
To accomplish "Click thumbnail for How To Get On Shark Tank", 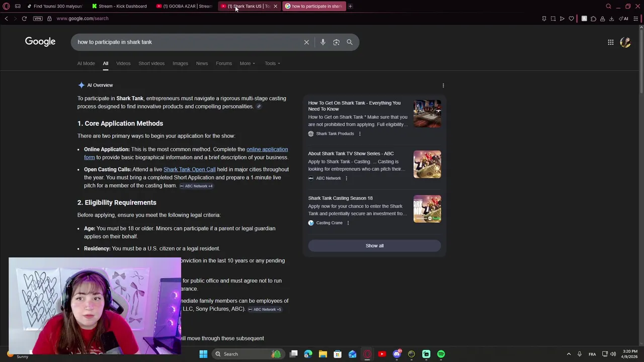I will point(427,114).
